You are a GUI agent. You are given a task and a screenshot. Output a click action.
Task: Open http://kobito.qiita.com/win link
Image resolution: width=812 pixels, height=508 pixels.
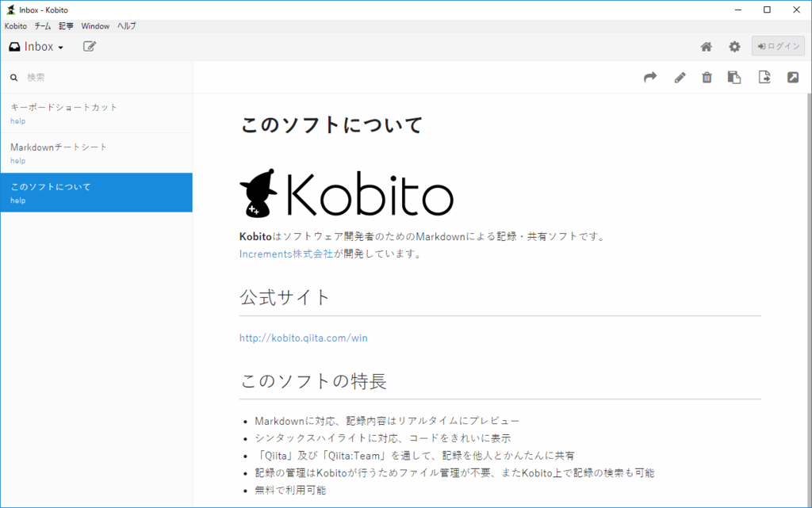point(304,338)
